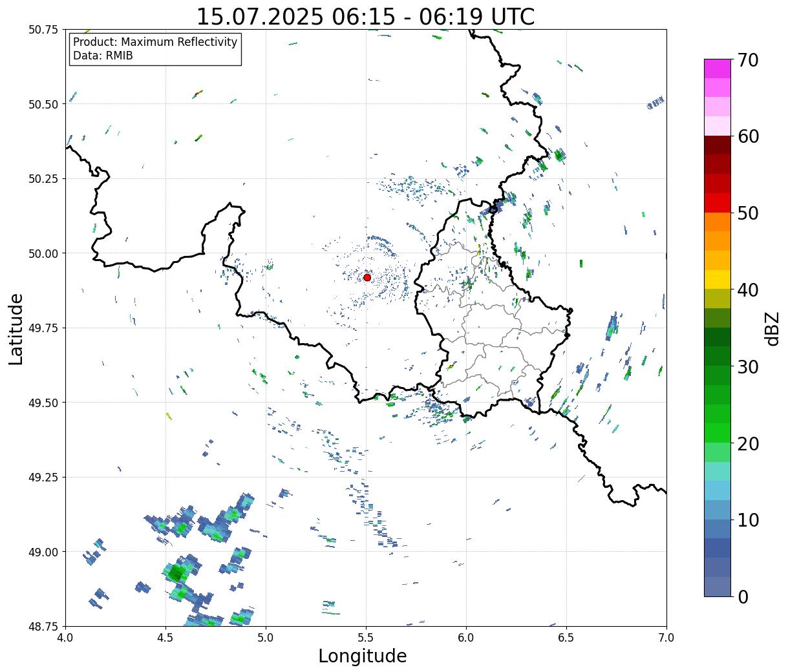Click the colorbar tick label 30

[749, 367]
